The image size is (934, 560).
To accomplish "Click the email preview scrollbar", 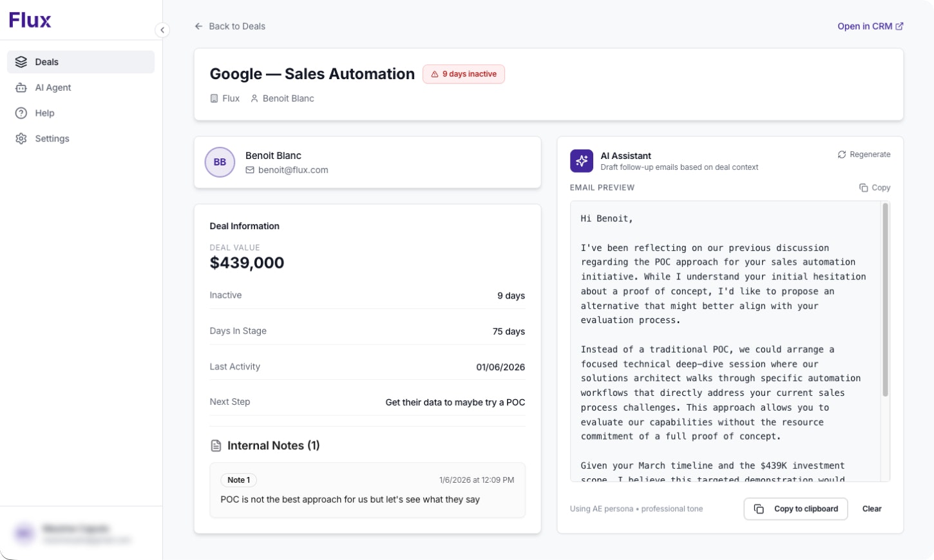I will tap(885, 299).
